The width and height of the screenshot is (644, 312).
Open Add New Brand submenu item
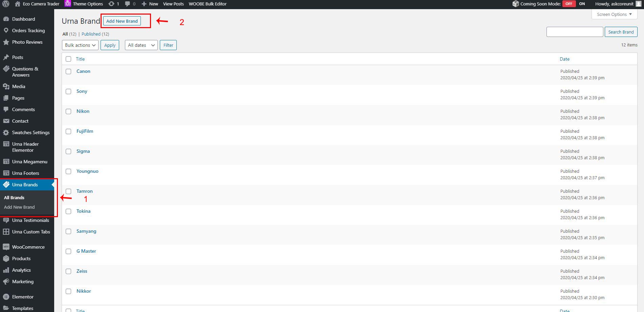19,207
